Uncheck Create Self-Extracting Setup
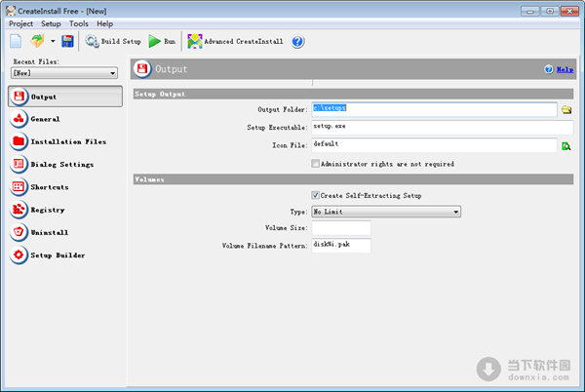The width and height of the screenshot is (585, 392). click(x=315, y=195)
